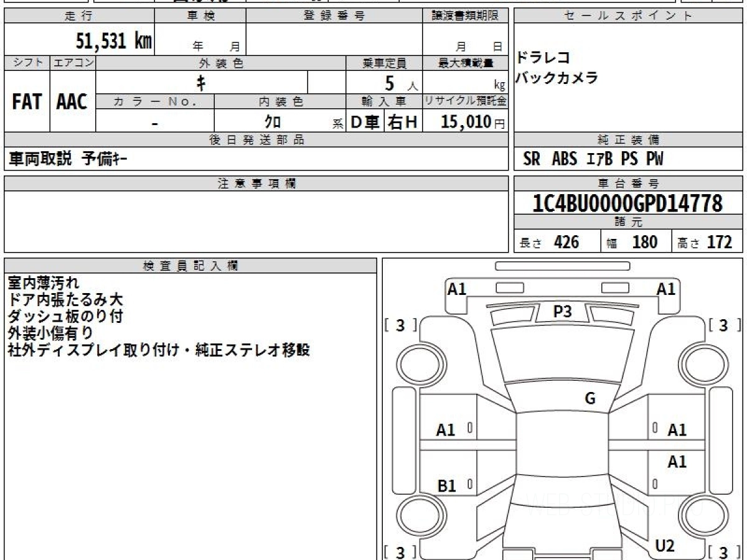Click A1 mark at bumper's right corner
The height and width of the screenshot is (560, 747).
coord(666,289)
